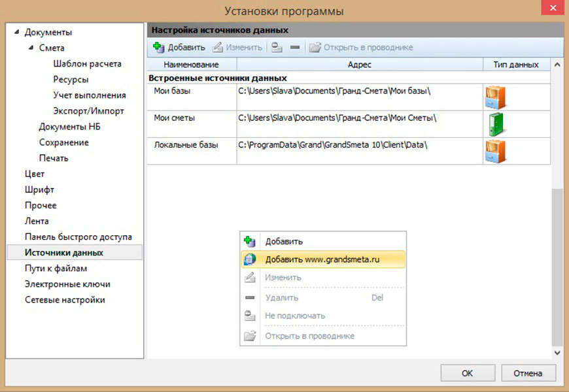Click globe icon beside Добавить www.grandsmeta.ru
Viewport: 569px width, 392px height.
(x=249, y=259)
